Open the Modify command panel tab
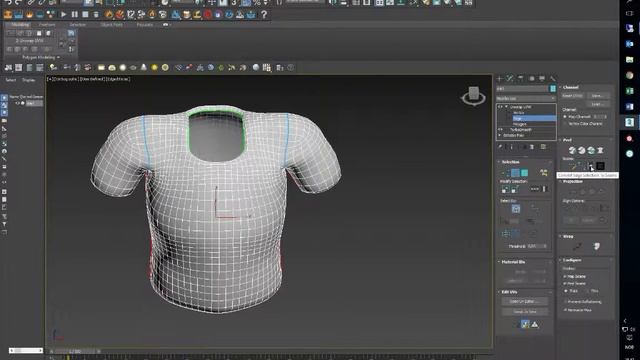This screenshot has height=360, width=640. [x=510, y=78]
